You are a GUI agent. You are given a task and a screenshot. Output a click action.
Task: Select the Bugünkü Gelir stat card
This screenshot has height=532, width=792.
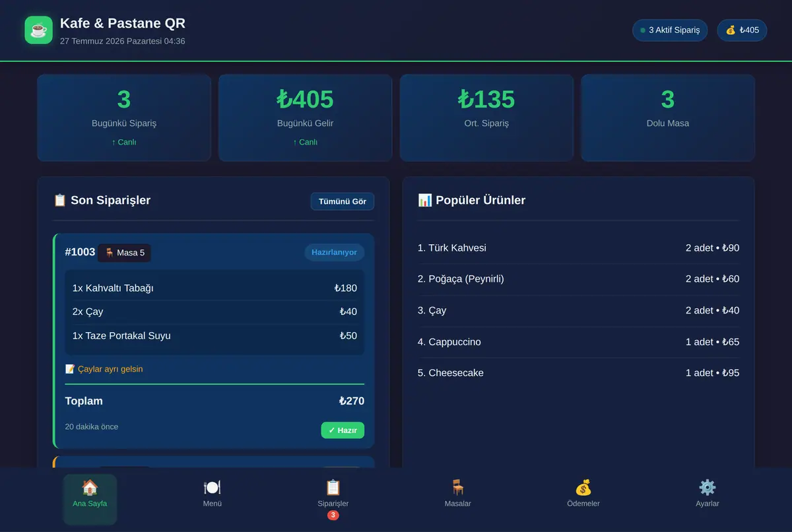pos(305,117)
